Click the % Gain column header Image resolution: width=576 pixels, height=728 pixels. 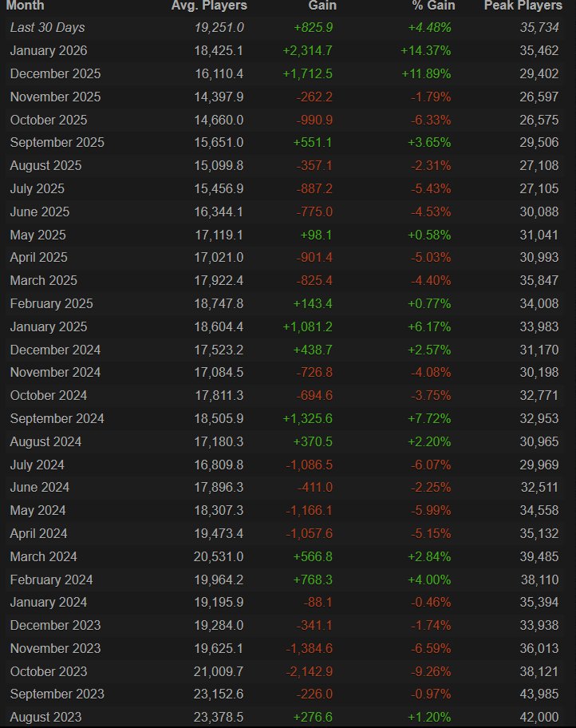point(433,6)
